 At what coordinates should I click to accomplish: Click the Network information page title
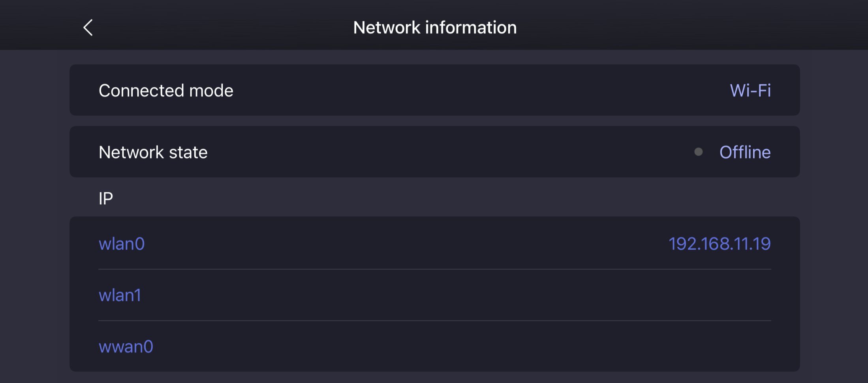click(x=435, y=28)
